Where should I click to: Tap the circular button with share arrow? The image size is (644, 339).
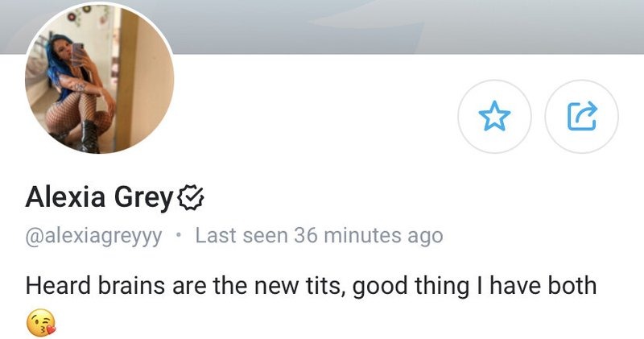point(581,116)
